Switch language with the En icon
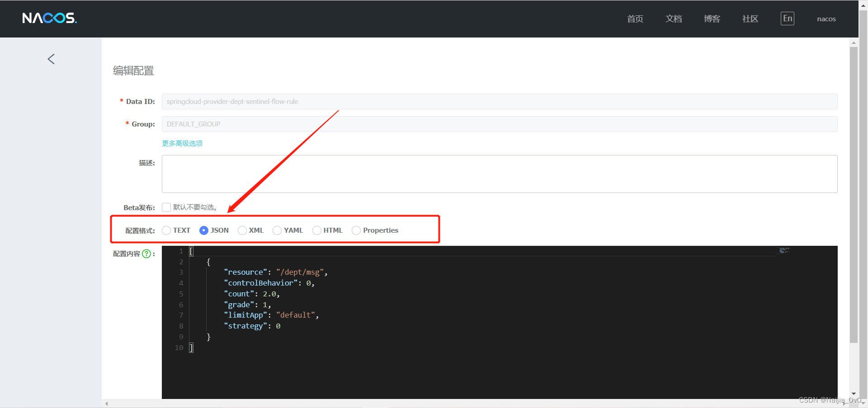This screenshot has height=408, width=868. tap(787, 19)
